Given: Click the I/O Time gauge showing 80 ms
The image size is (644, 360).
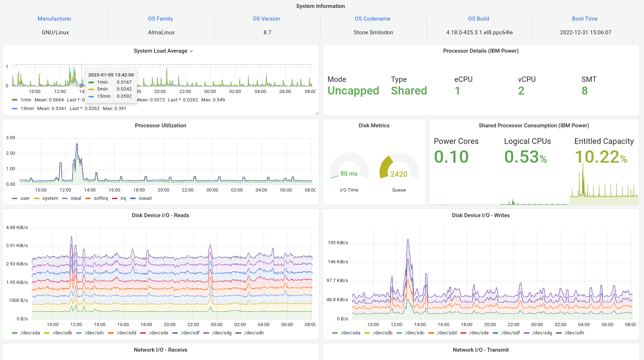Looking at the screenshot, I should (349, 166).
